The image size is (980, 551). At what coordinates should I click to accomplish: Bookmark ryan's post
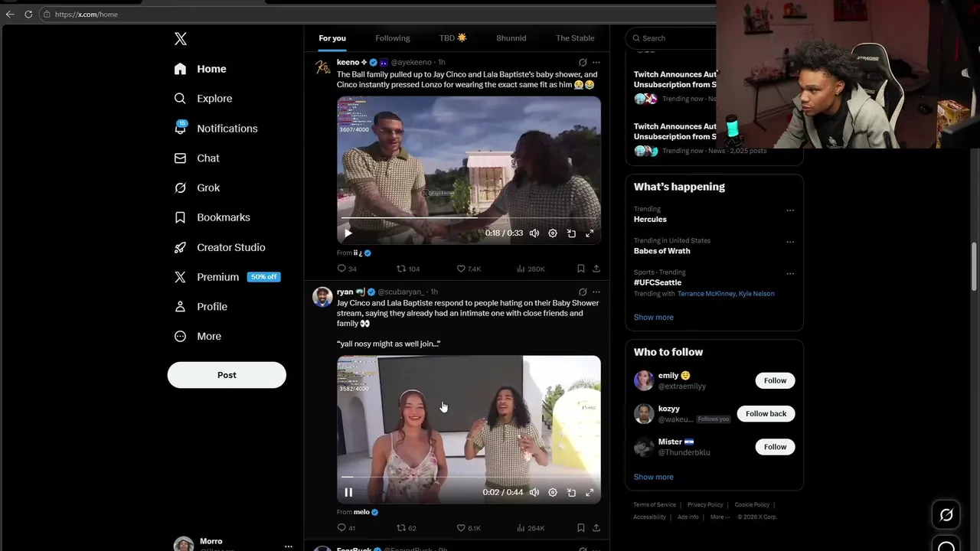click(x=581, y=528)
